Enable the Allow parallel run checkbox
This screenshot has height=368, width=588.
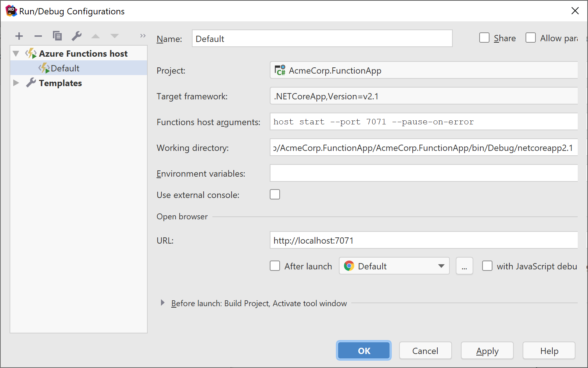coord(531,38)
